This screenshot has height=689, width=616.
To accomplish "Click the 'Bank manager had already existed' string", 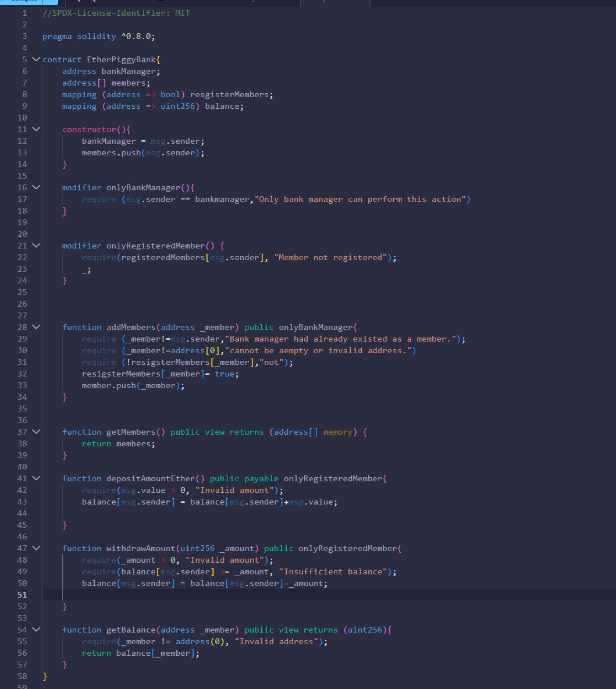I will 340,339.
